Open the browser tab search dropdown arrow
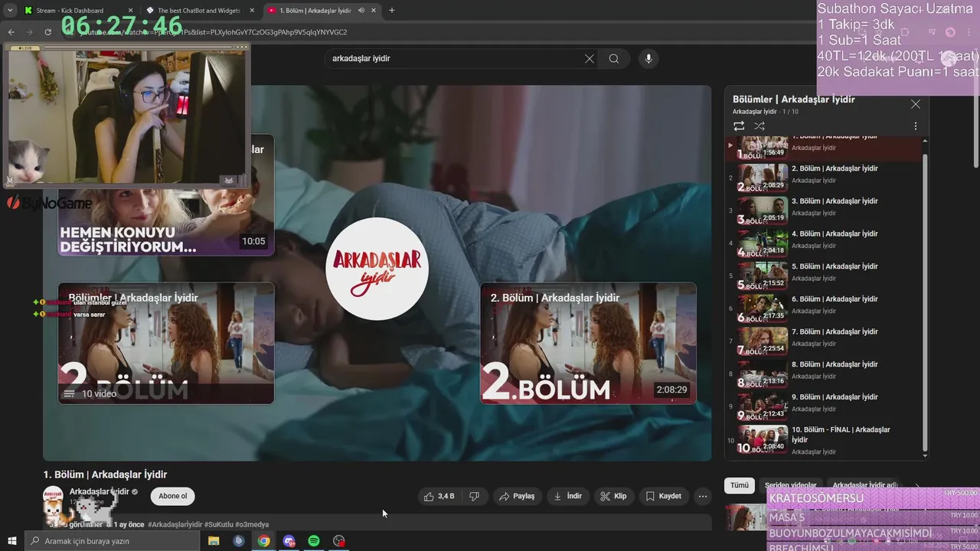 pos(10,10)
